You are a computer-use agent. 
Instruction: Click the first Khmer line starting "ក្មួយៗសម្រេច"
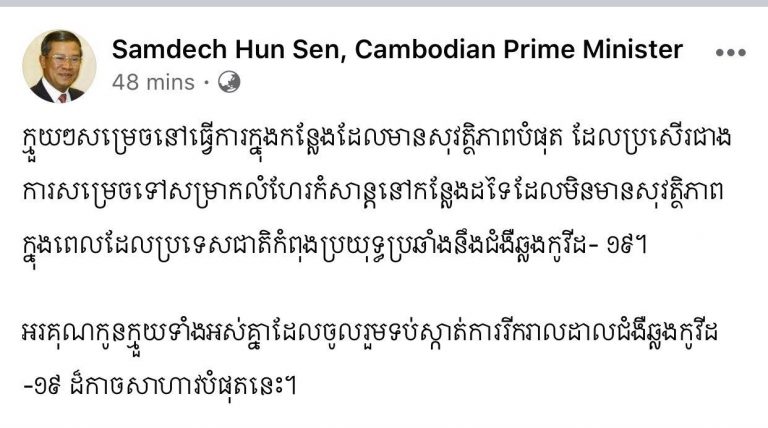[377, 140]
